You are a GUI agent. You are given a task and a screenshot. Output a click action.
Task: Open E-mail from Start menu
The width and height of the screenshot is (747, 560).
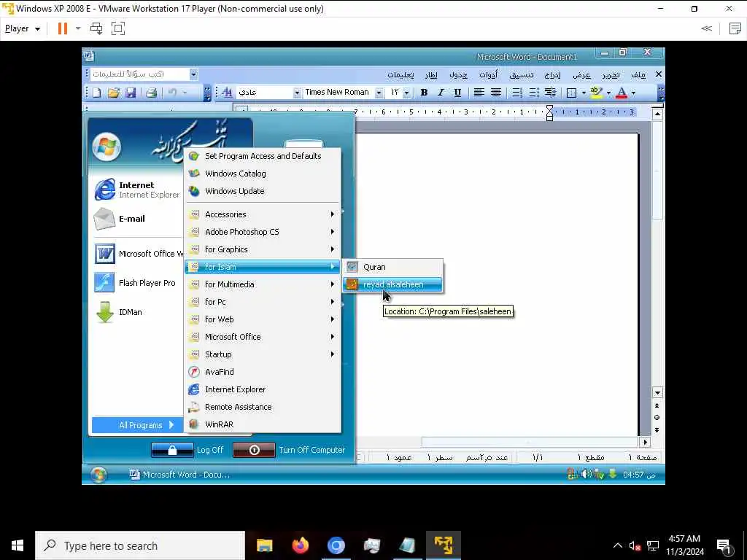tap(137, 219)
